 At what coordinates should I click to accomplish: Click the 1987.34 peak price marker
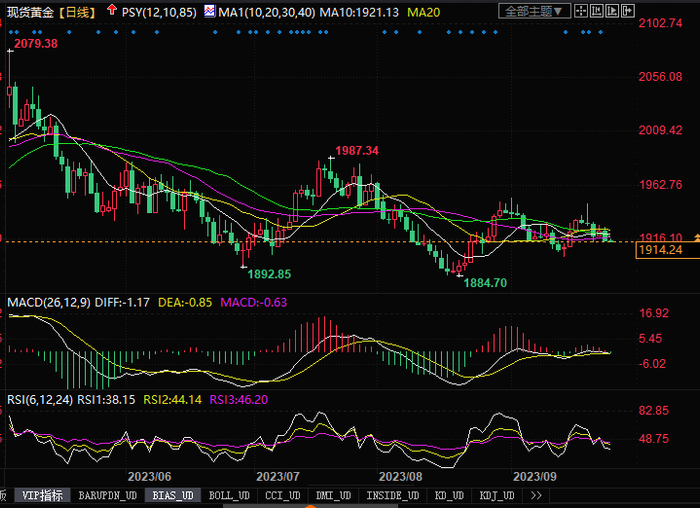point(357,150)
